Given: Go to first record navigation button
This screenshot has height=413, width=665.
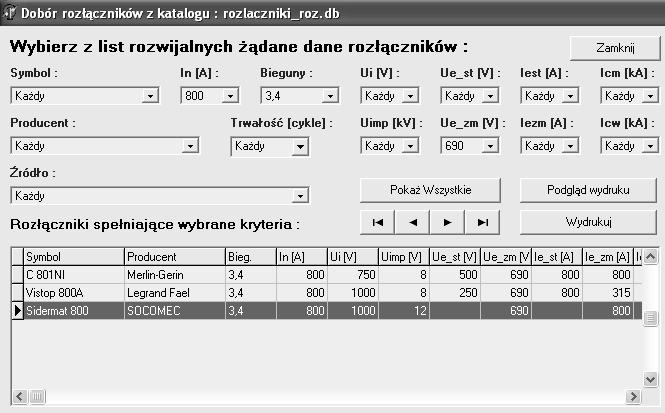Looking at the screenshot, I should click(x=377, y=222).
